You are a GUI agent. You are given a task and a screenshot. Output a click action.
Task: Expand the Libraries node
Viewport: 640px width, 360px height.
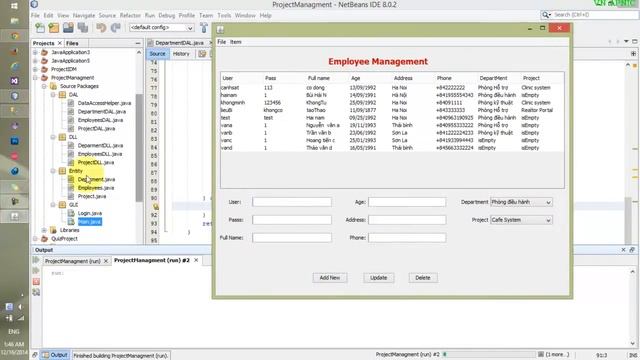[44, 230]
